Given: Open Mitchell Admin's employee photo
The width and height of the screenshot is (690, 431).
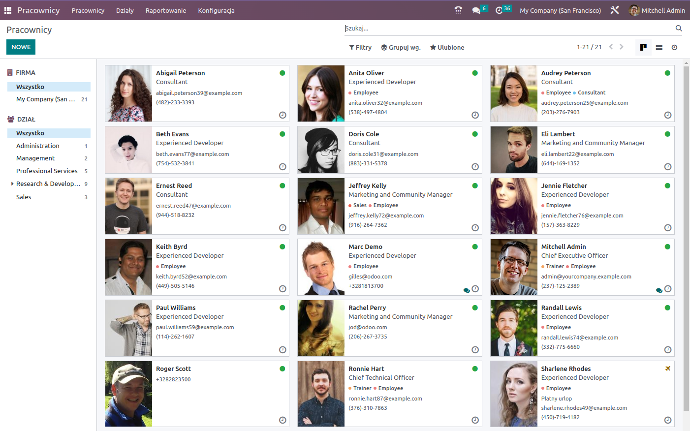Looking at the screenshot, I should (x=514, y=267).
